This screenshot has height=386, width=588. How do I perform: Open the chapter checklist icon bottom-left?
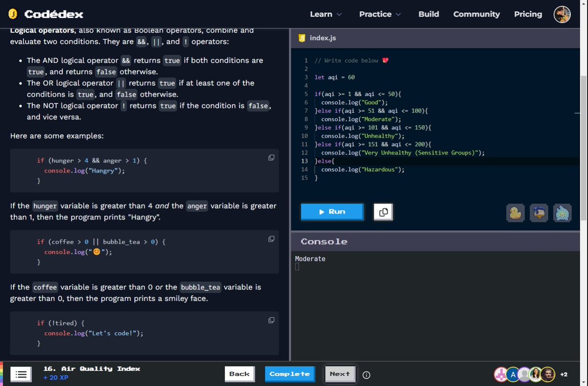[x=21, y=374]
